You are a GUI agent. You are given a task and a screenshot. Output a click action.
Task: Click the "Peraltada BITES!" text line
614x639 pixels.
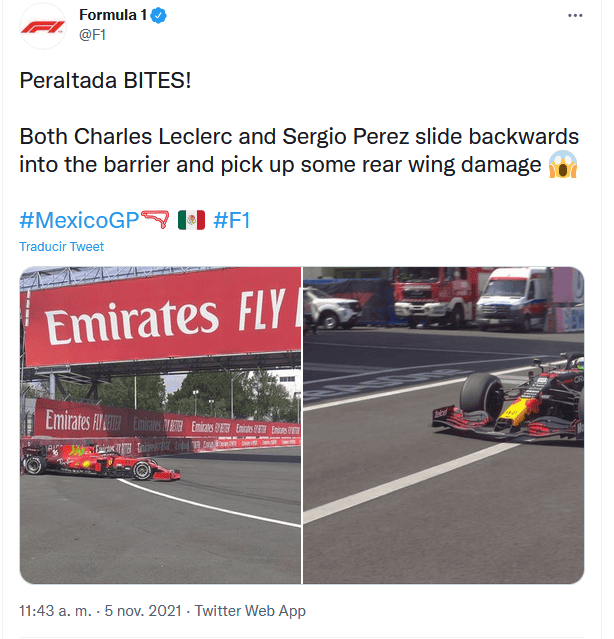104,81
